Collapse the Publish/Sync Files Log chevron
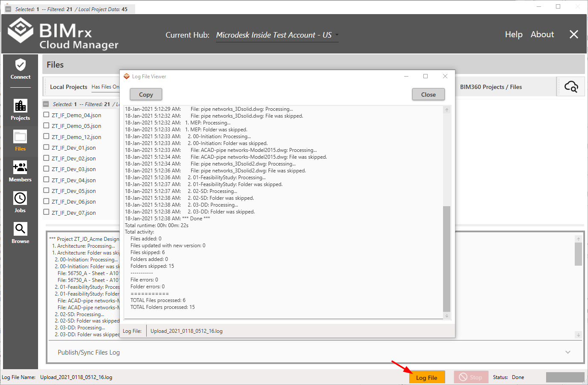The image size is (588, 385). [568, 352]
